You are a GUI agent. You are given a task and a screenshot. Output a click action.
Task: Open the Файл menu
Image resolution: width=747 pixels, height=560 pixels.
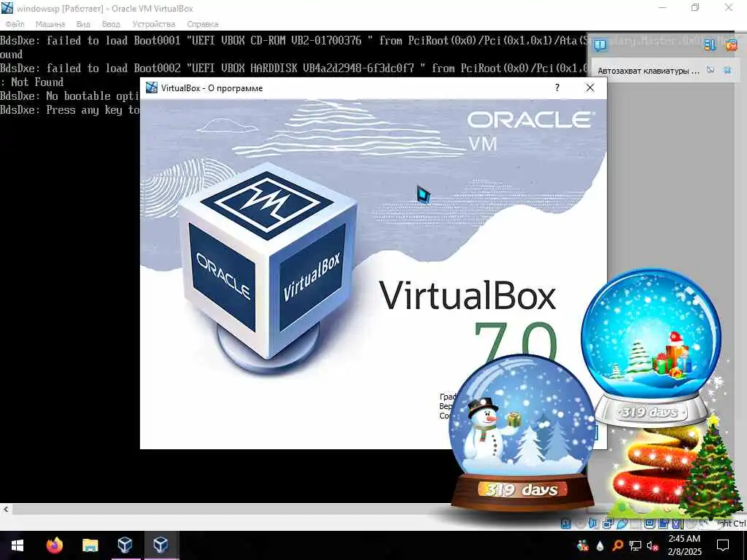pos(15,24)
